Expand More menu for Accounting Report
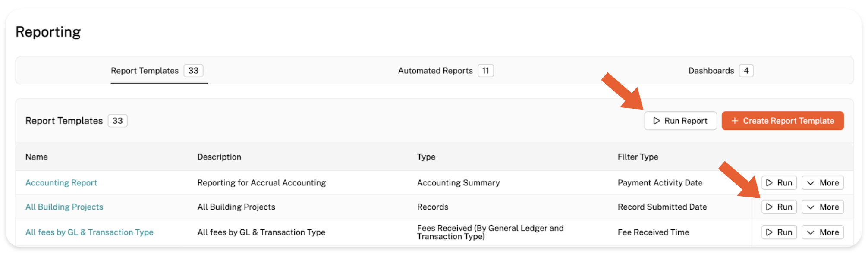 click(x=822, y=183)
